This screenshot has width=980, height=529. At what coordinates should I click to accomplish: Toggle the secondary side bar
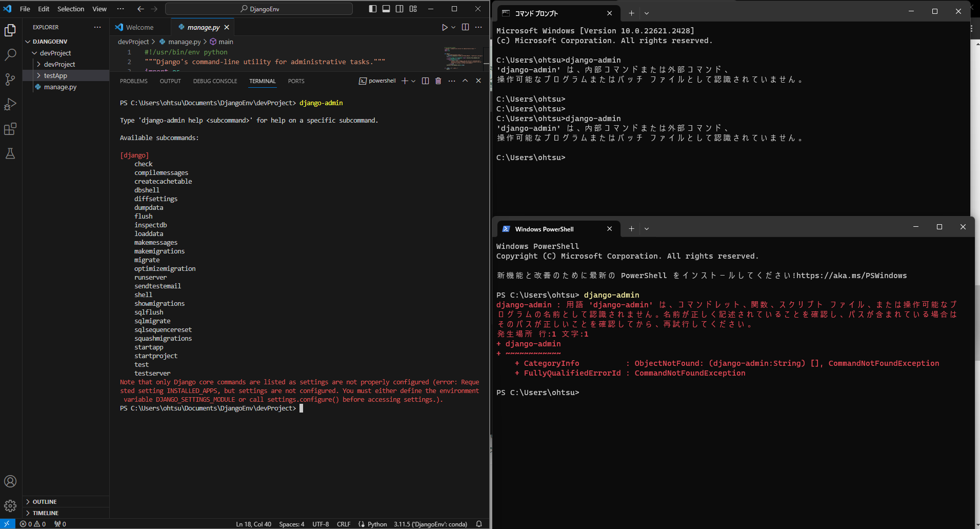click(x=399, y=9)
